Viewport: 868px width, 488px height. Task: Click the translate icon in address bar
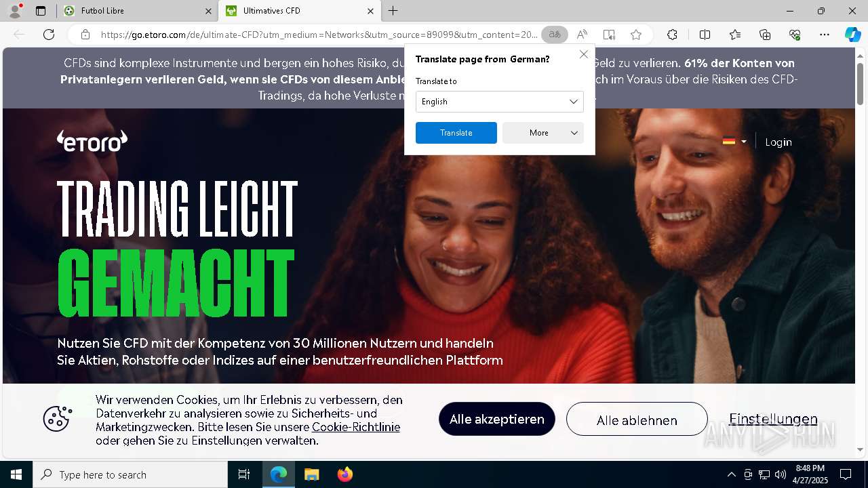coord(555,35)
